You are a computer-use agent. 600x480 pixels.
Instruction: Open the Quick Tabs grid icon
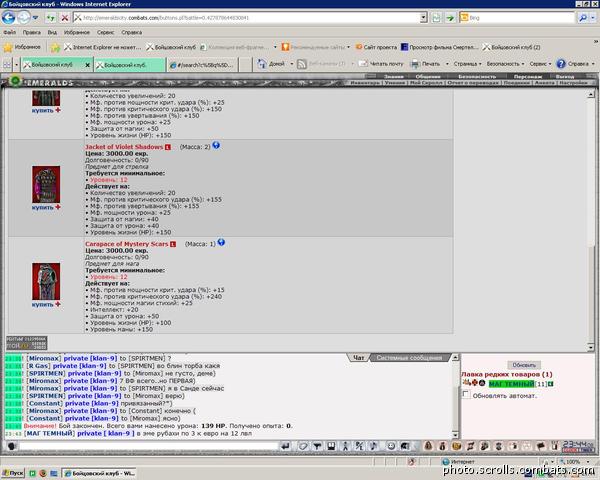coord(7,65)
